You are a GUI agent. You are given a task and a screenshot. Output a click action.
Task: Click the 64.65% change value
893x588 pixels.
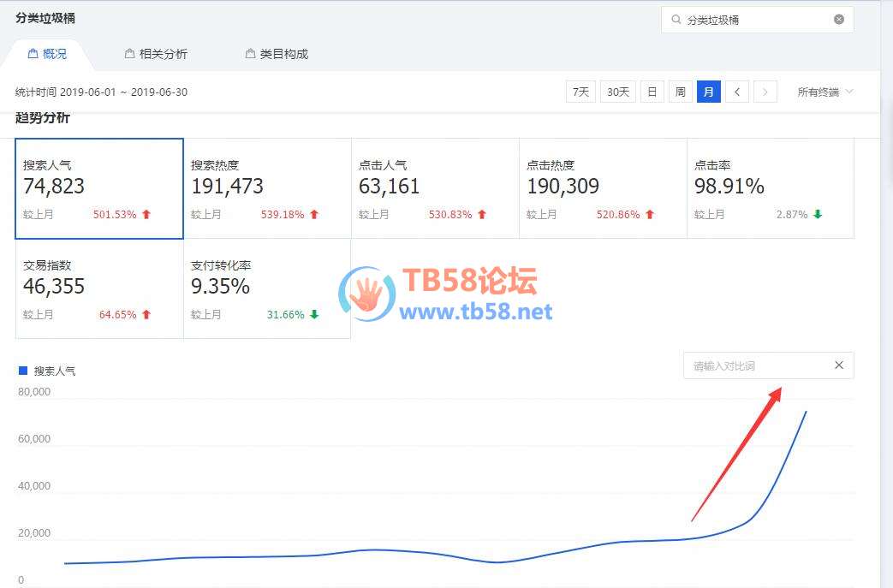click(118, 315)
